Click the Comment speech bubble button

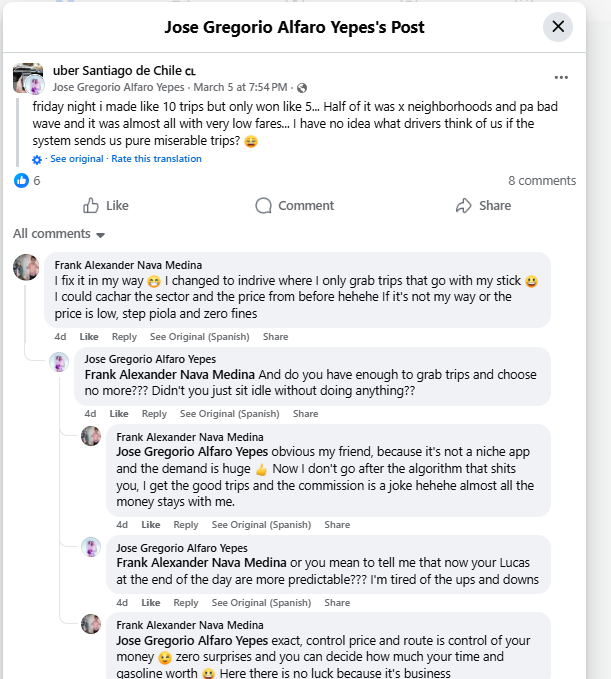pos(294,206)
